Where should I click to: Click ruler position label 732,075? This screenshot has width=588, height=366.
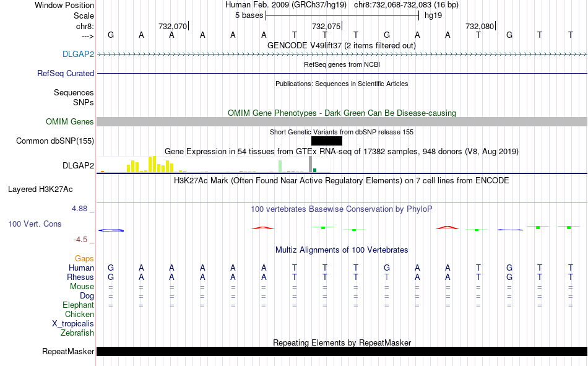click(326, 26)
